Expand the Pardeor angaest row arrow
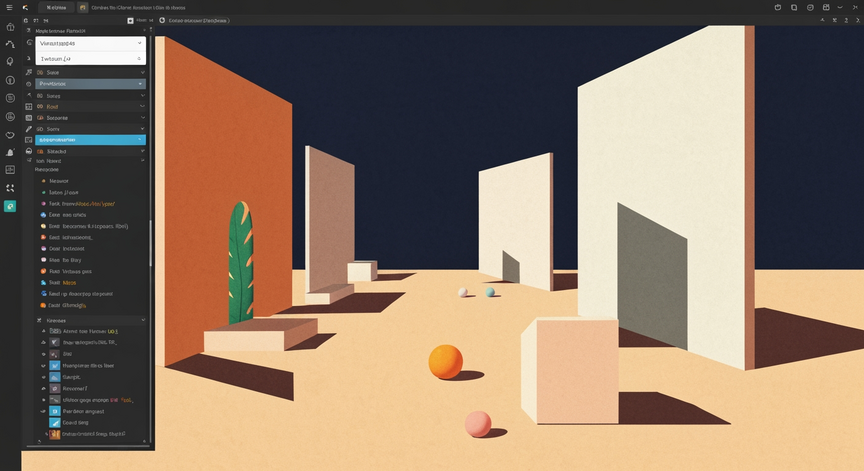Image resolution: width=864 pixels, height=471 pixels. tap(43, 412)
